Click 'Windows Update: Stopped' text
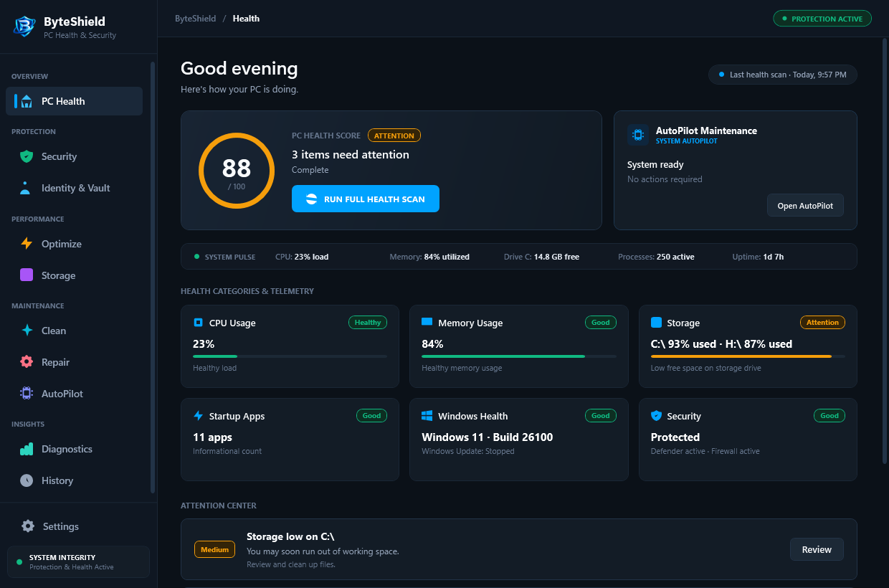 (468, 452)
